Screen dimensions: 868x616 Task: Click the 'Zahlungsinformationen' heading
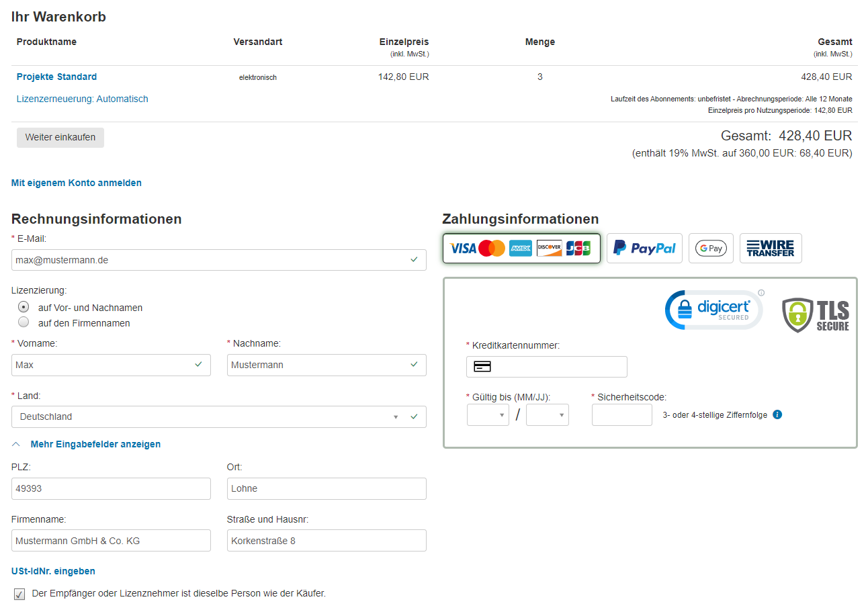coord(521,219)
